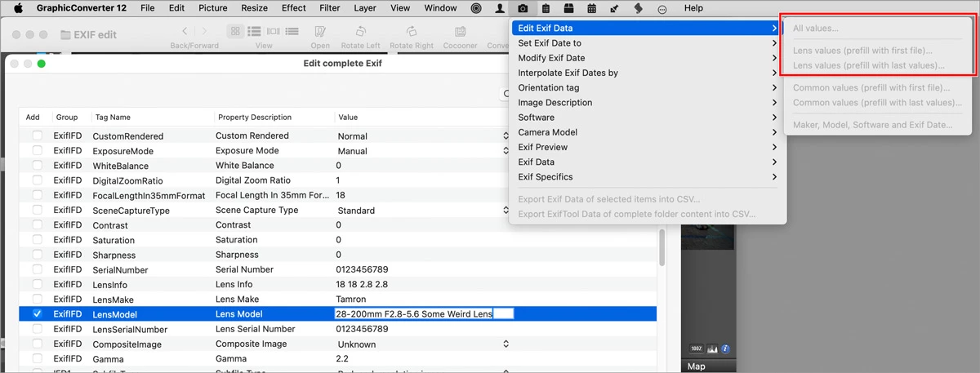Viewport: 980px width, 373px height.
Task: Click the Exif table vertical scrollbar
Action: [x=661, y=247]
